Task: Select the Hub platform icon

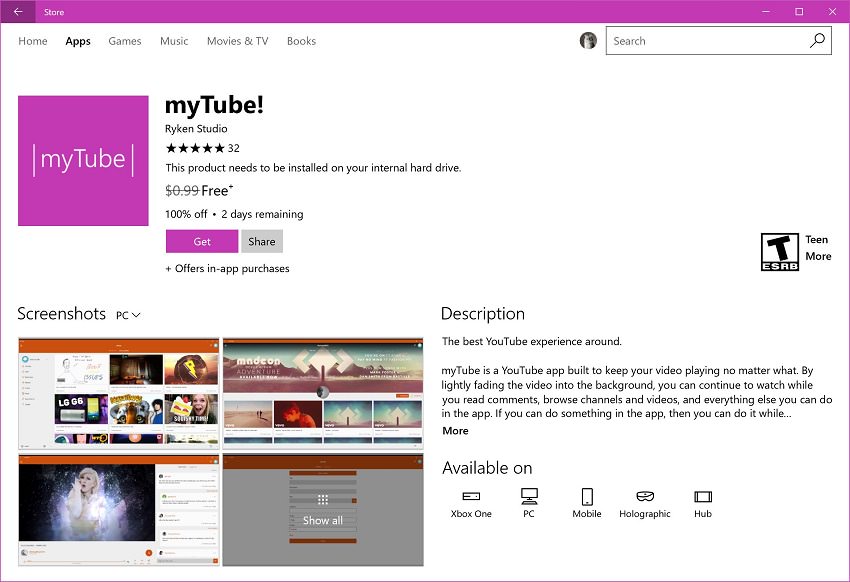Action: tap(703, 497)
